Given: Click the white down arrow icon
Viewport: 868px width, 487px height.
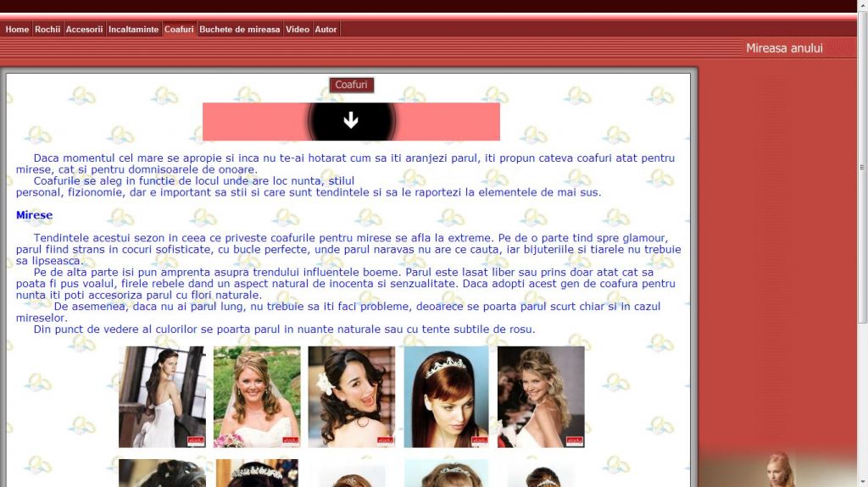Looking at the screenshot, I should (x=351, y=121).
